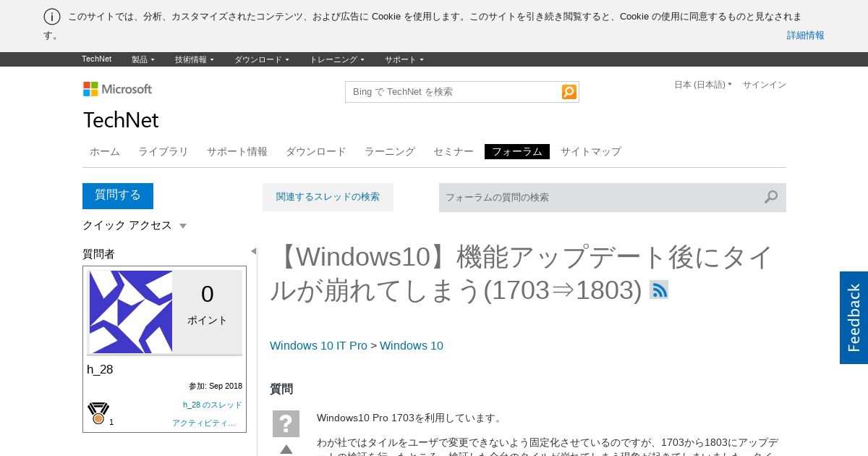Click the 質問する button
Screen dimensions: 868x456
tap(118, 195)
